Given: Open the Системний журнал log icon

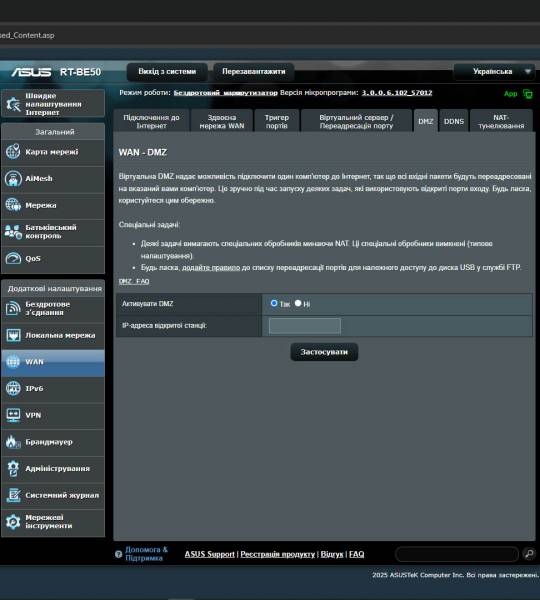Looking at the screenshot, I should pyautogui.click(x=13, y=495).
